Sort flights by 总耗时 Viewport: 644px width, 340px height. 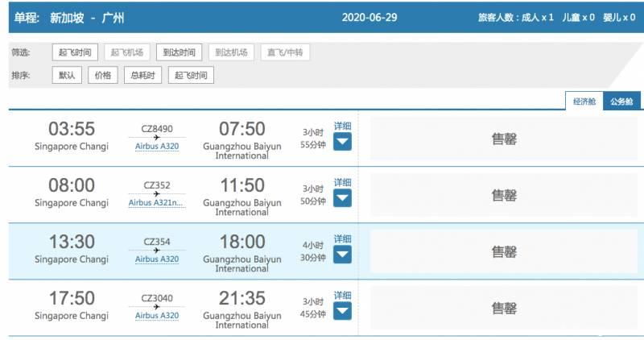[x=142, y=76]
